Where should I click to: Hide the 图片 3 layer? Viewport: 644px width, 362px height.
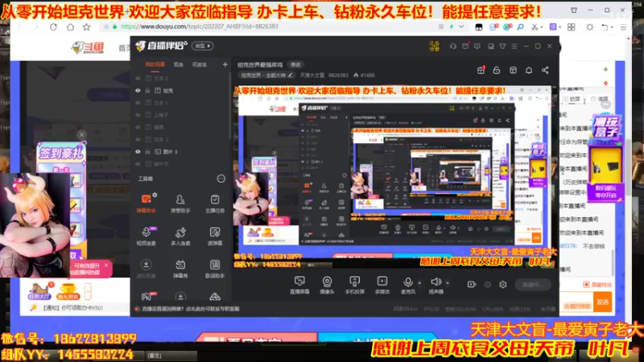coord(138,152)
